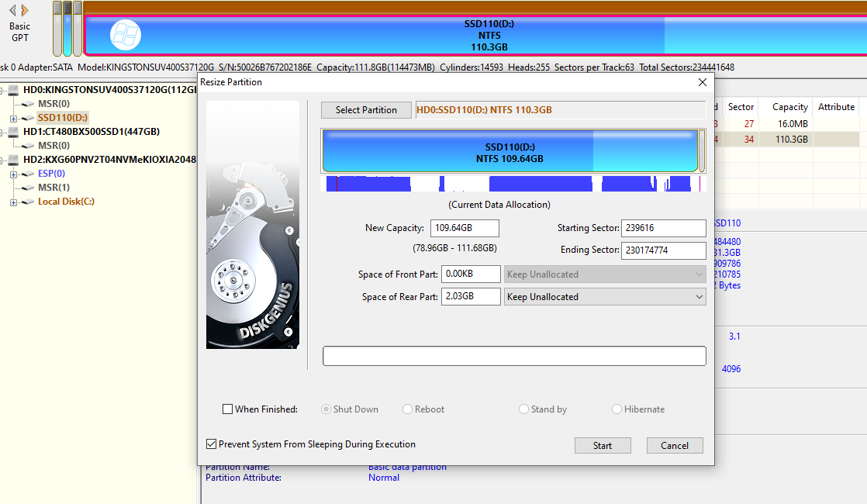Click partition icon beside SSD110(D:) in tree
867x504 pixels.
28,118
